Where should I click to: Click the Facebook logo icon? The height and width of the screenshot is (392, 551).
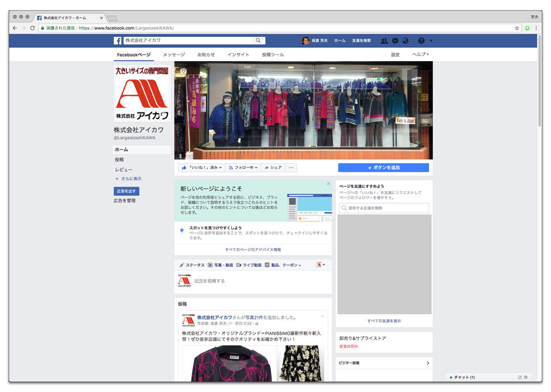[117, 41]
